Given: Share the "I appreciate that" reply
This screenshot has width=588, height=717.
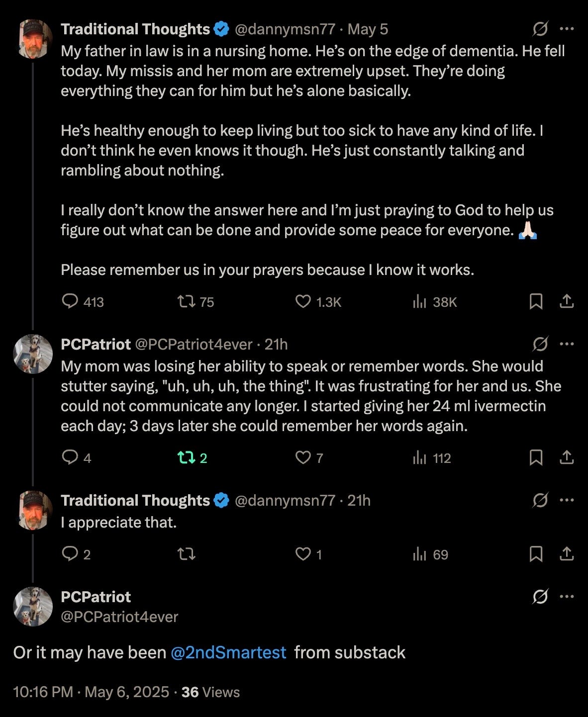Looking at the screenshot, I should (x=567, y=554).
